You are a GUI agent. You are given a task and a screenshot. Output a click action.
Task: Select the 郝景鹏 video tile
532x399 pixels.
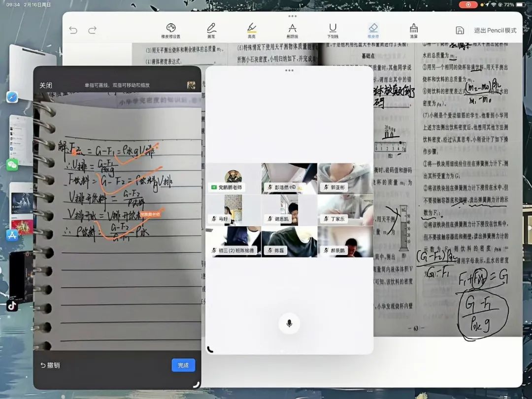coord(345,242)
